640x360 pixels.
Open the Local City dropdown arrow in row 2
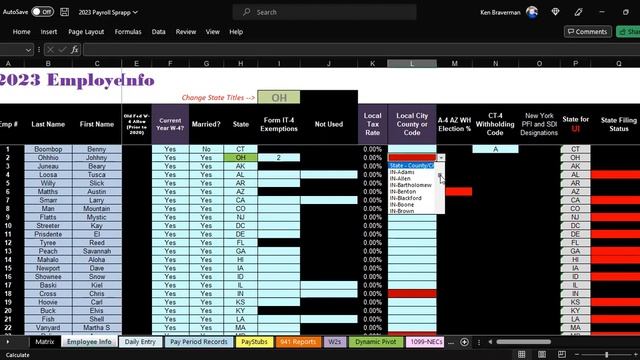tap(441, 158)
